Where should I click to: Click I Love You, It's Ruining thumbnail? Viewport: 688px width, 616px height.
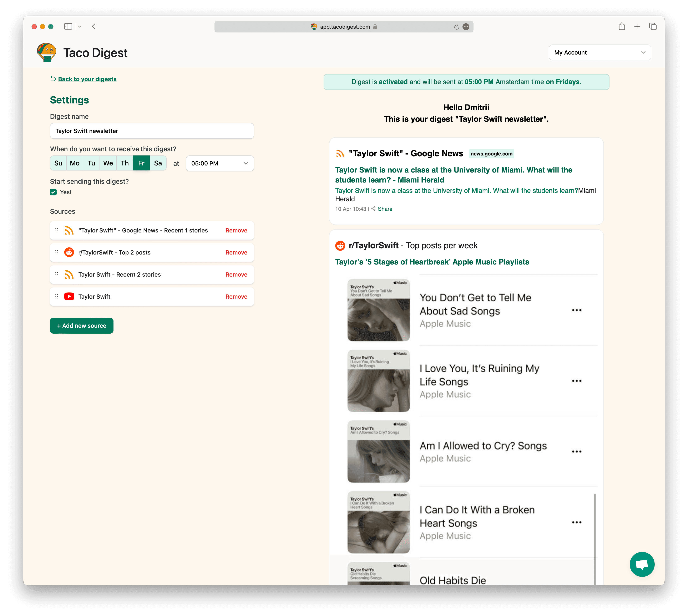tap(379, 381)
